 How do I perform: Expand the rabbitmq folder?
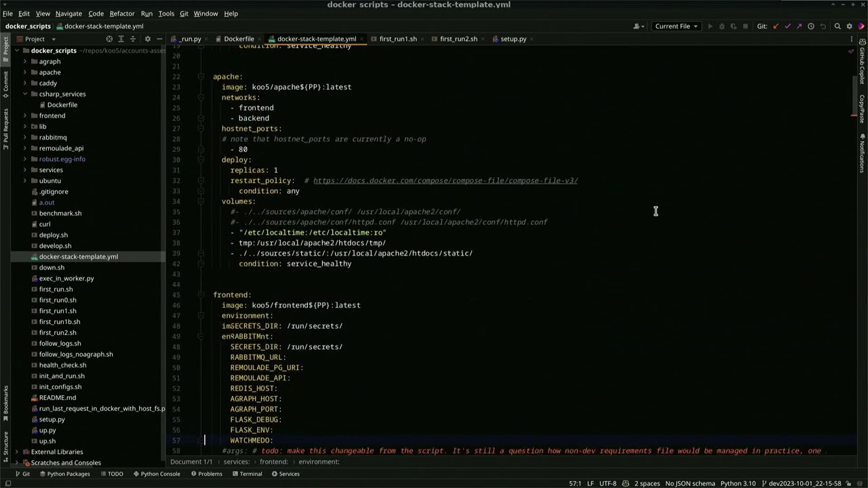tap(25, 138)
